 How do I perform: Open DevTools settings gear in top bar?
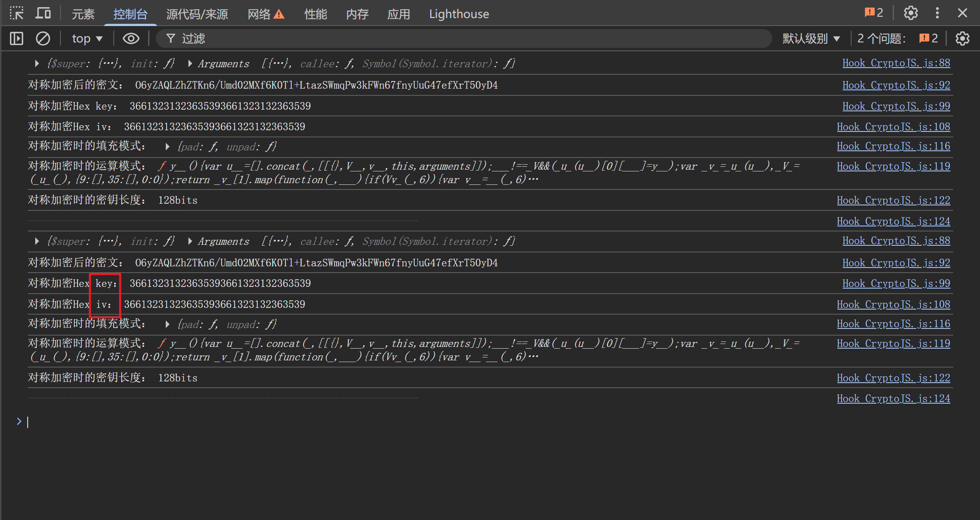coord(911,13)
